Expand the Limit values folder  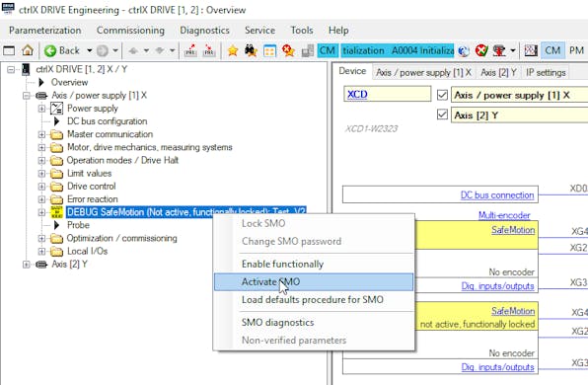(41, 174)
